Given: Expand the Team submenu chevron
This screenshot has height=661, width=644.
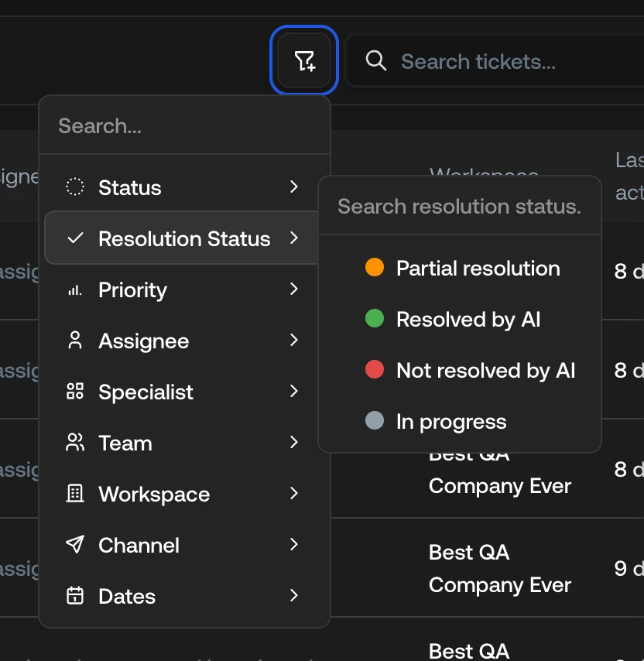Looking at the screenshot, I should (294, 442).
